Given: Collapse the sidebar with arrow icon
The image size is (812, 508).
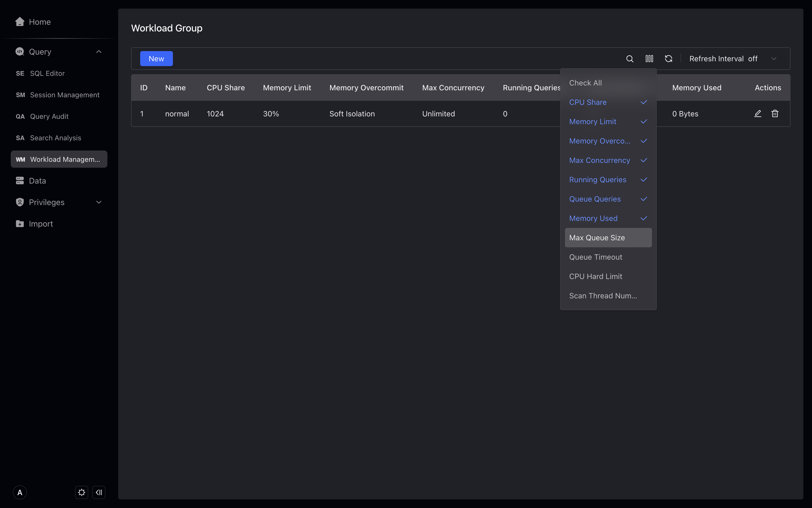Looking at the screenshot, I should pos(99,492).
